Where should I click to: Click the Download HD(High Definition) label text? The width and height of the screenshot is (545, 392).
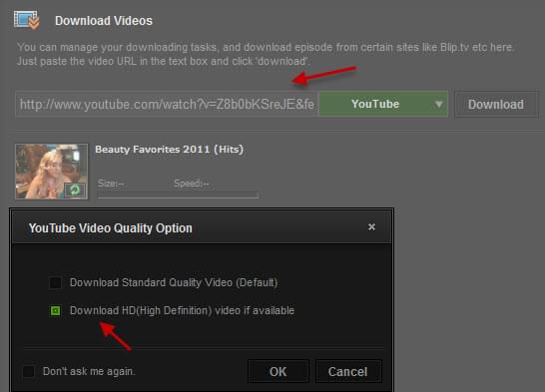182,310
